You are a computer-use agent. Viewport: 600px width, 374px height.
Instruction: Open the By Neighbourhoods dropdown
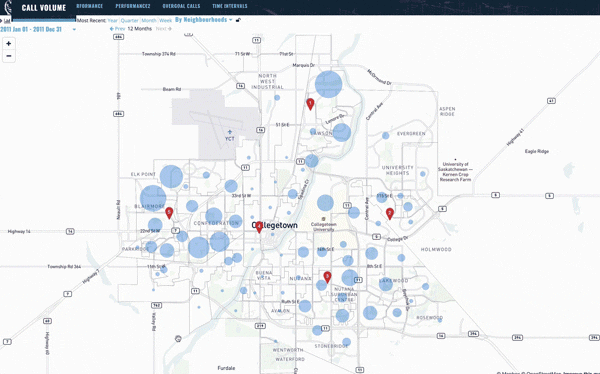[204, 20]
